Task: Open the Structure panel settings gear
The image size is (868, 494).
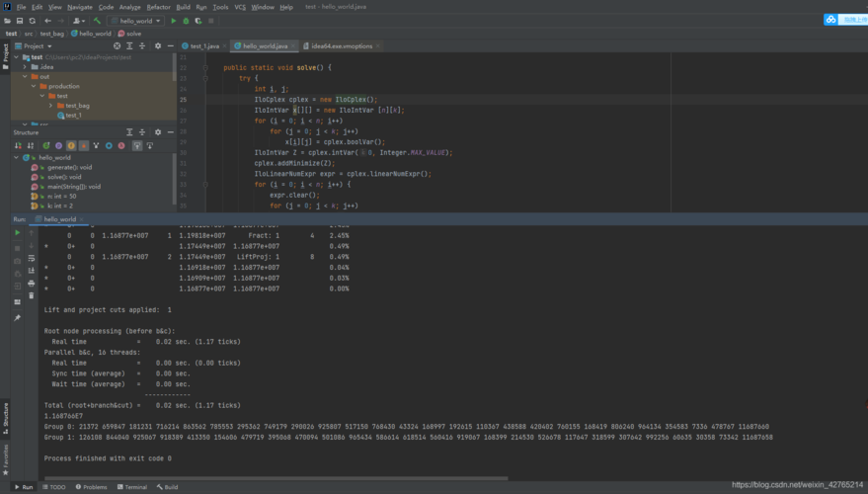Action: click(158, 132)
